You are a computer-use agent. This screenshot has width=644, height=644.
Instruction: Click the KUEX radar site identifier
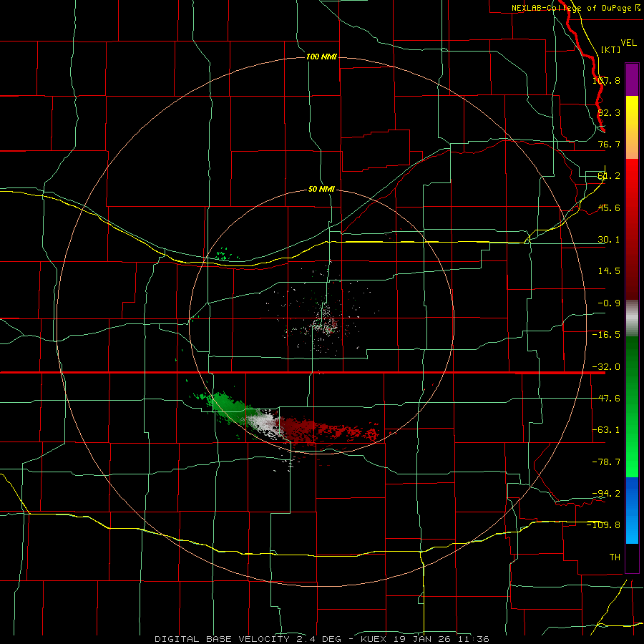coord(376,639)
